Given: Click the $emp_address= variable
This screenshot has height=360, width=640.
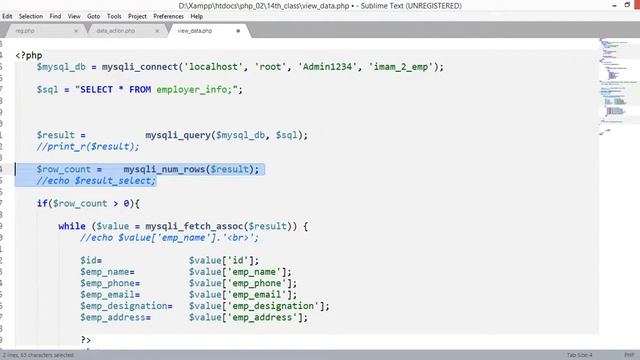Looking at the screenshot, I should click(x=116, y=318).
